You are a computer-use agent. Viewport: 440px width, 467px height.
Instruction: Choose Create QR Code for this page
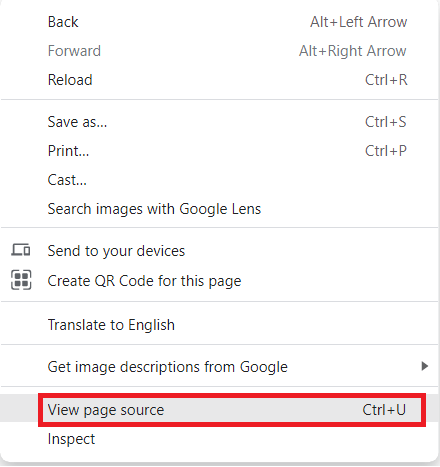click(x=219, y=281)
